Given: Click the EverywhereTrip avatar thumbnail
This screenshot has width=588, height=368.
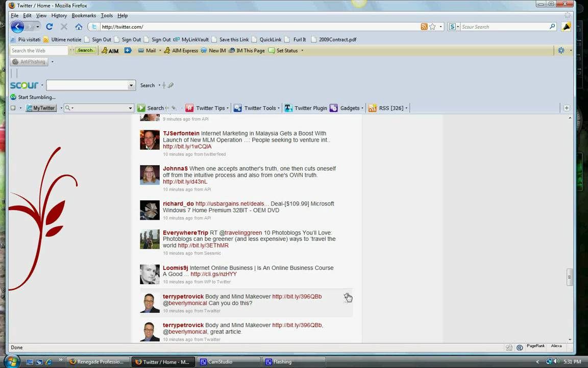Looking at the screenshot, I should point(150,239).
